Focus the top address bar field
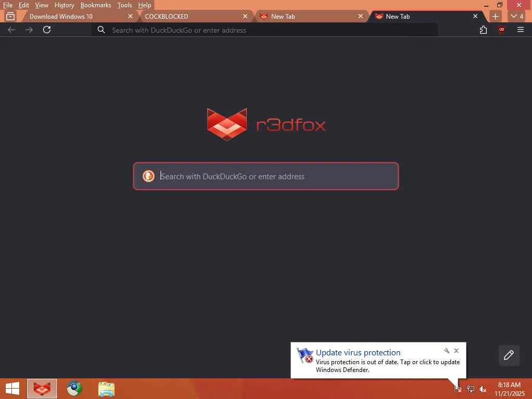Screen dimensions: 532x399 (264, 30)
